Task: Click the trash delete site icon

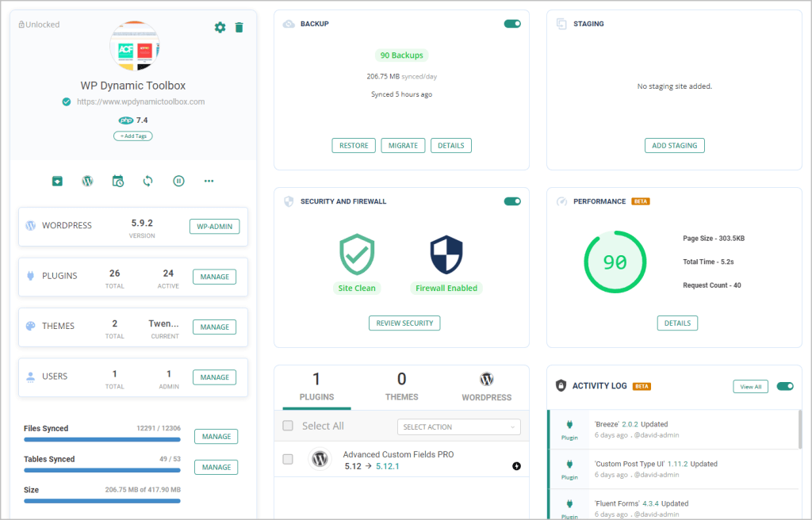Action: (x=239, y=28)
